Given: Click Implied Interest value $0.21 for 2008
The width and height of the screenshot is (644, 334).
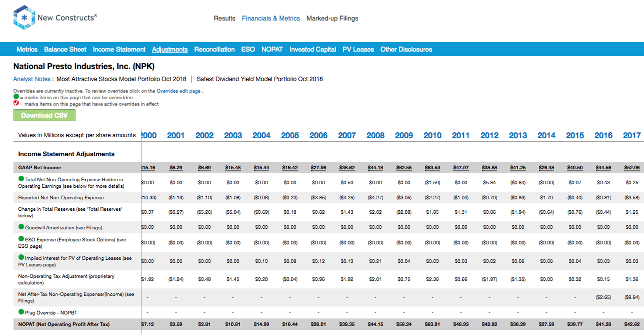Looking at the screenshot, I should point(375,261).
